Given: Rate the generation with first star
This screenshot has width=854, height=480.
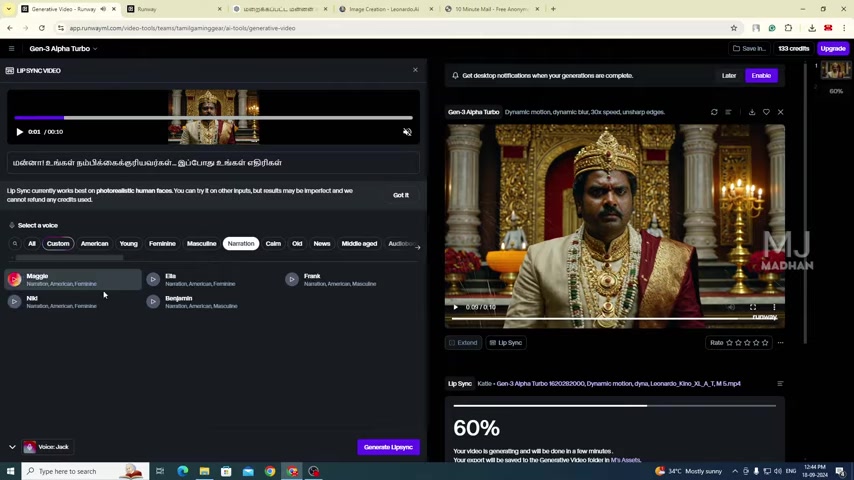Looking at the screenshot, I should 729,343.
